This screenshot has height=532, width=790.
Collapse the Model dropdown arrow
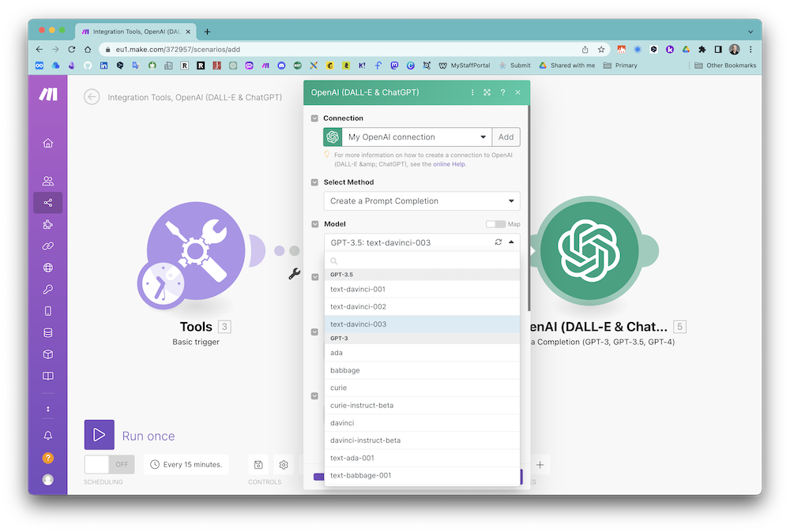tap(511, 242)
